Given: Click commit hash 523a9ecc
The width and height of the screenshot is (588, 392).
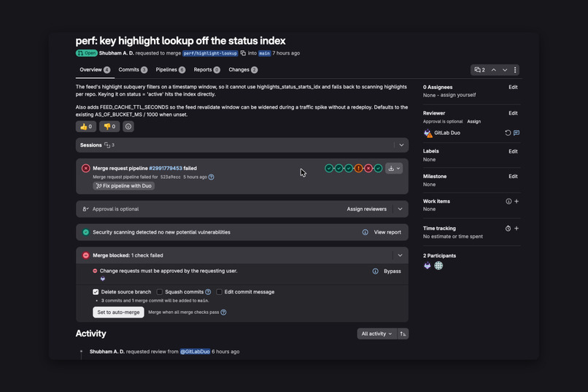Looking at the screenshot, I should click(x=170, y=177).
